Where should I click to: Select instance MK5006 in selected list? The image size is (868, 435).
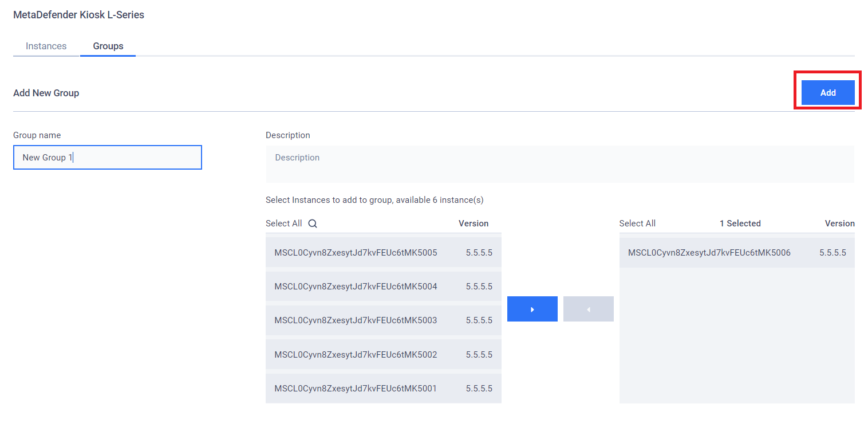pyautogui.click(x=737, y=253)
